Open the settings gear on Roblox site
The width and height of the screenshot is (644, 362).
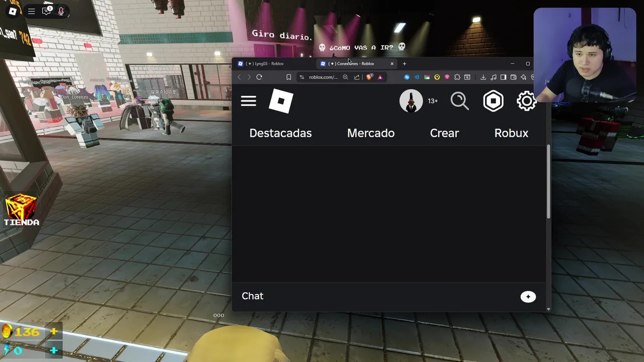(x=527, y=101)
